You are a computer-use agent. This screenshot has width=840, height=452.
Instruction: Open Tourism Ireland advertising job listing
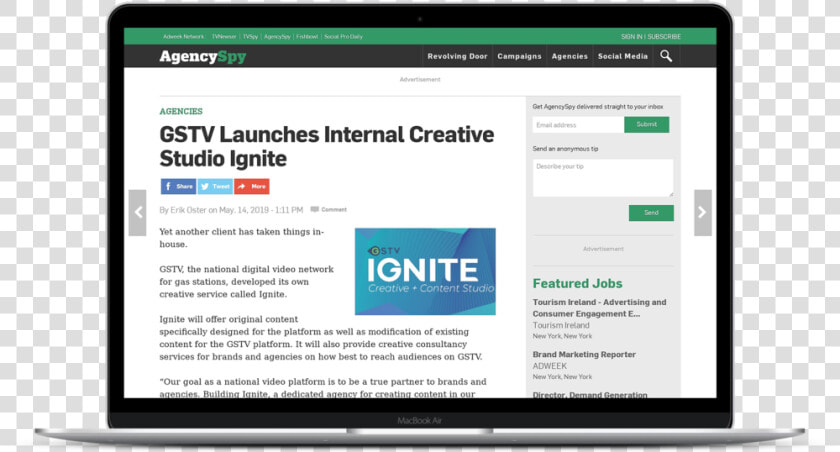(x=599, y=308)
